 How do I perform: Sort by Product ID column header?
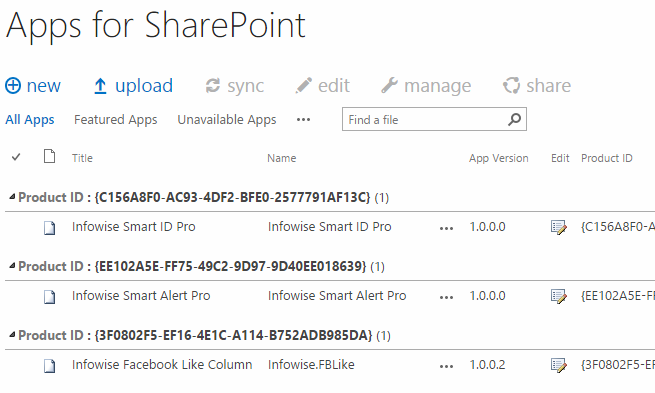coord(607,158)
